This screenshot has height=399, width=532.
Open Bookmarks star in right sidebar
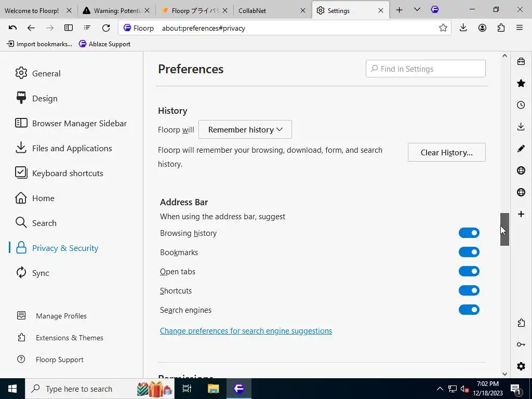coord(521,83)
